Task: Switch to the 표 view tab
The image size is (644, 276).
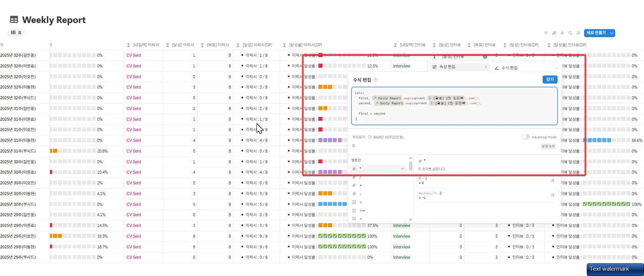Action: [16, 33]
